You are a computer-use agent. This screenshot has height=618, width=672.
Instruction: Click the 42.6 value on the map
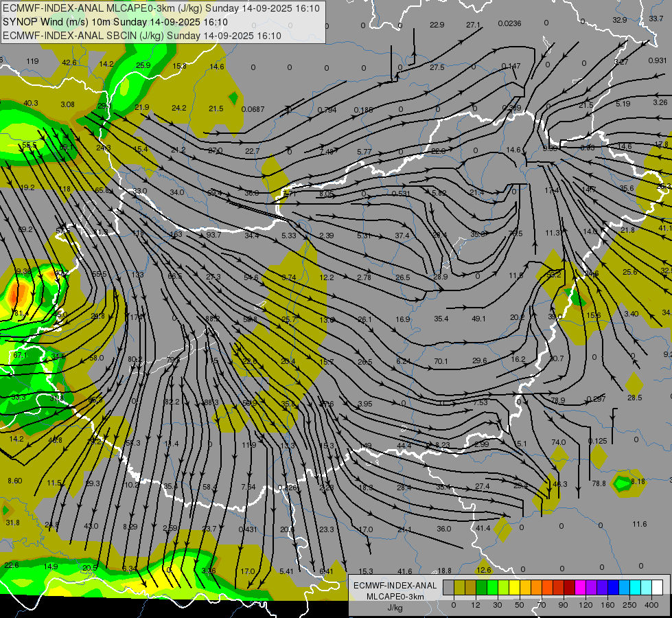pos(69,62)
